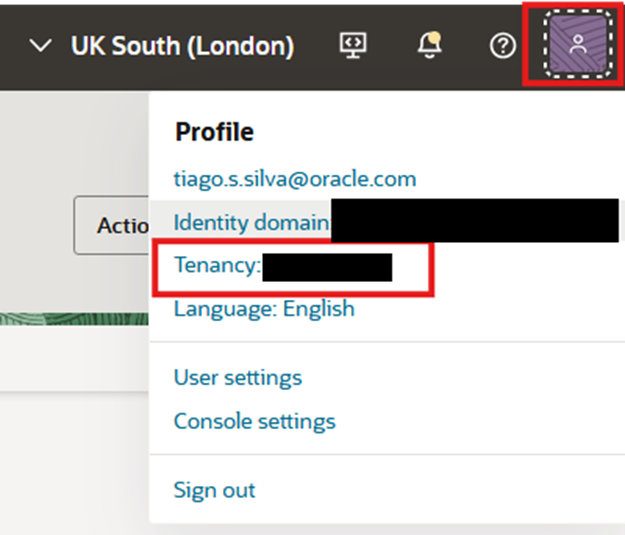
Task: Open Console settings
Action: 255,421
